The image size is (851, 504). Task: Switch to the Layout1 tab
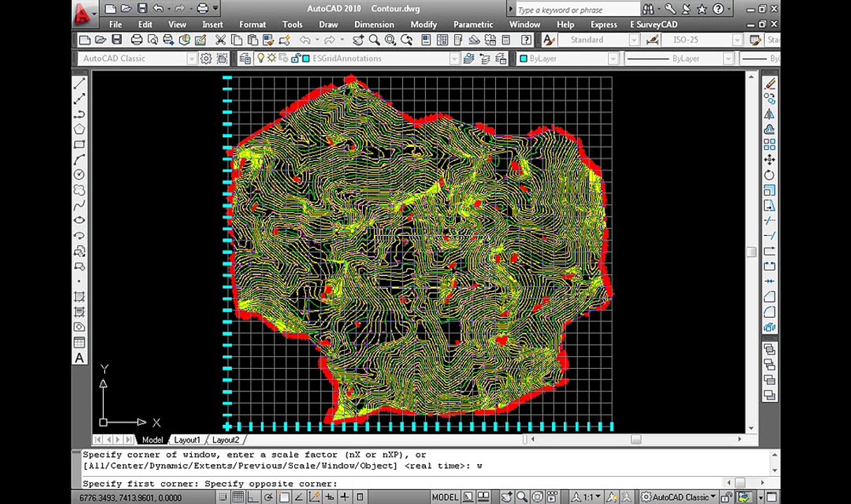coord(187,440)
